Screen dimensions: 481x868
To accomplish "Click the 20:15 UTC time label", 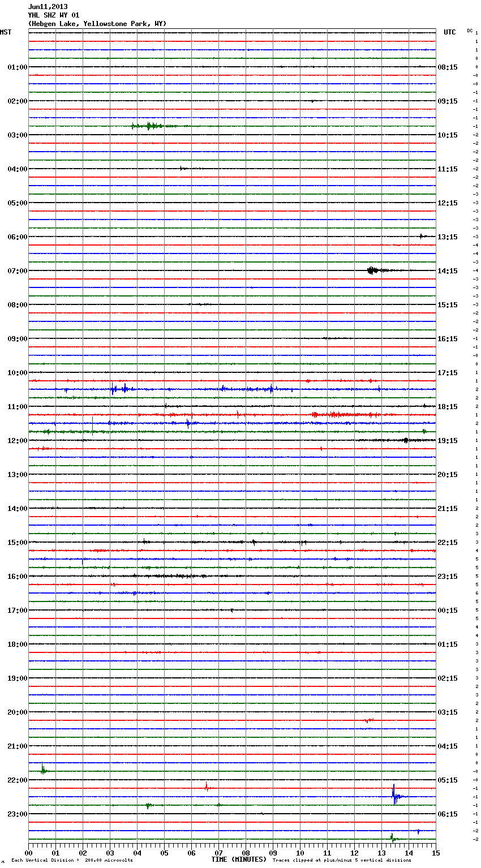I will (448, 475).
